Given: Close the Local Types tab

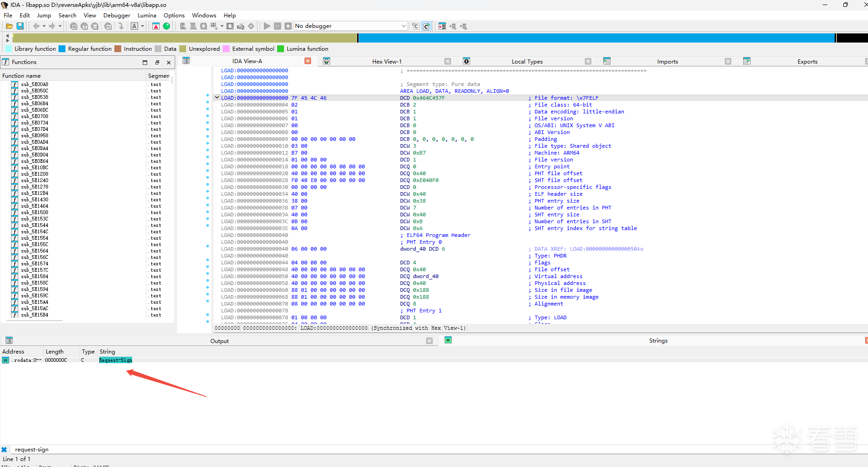Looking at the screenshot, I should tap(588, 61).
